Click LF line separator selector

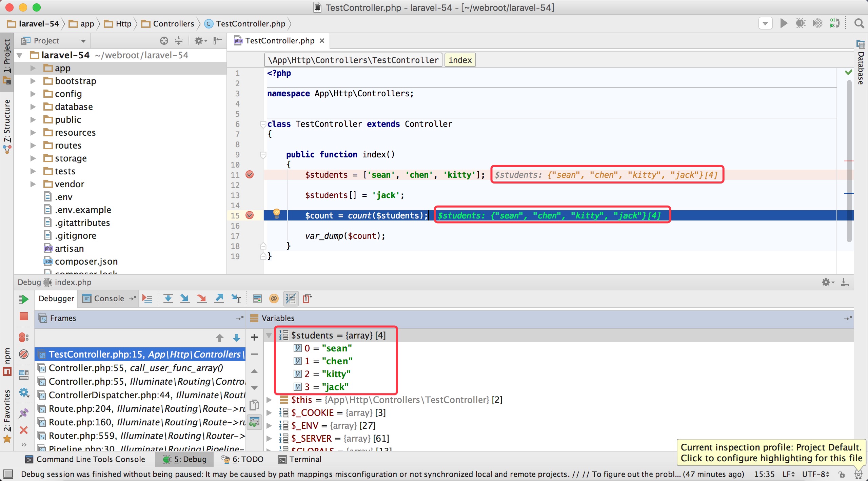click(x=789, y=474)
